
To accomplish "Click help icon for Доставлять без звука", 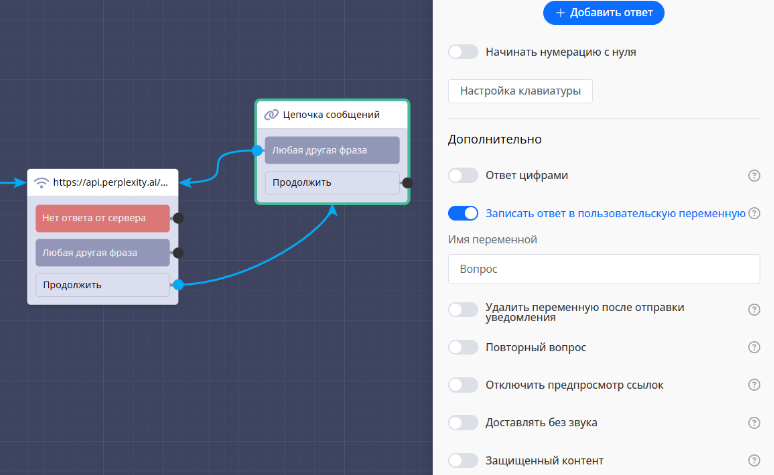I will coord(754,423).
